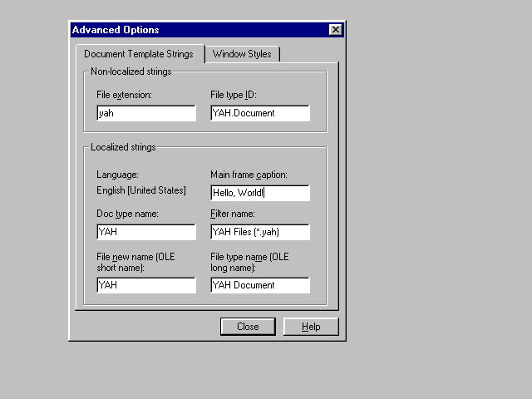
Task: Focus the Doc type name input field
Action: (x=146, y=232)
